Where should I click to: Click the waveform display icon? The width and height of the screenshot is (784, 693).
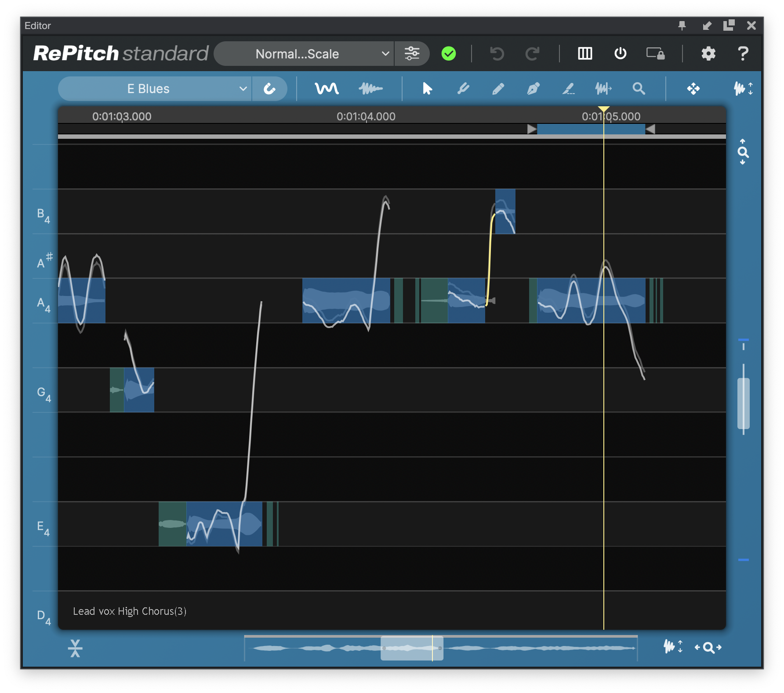click(370, 89)
